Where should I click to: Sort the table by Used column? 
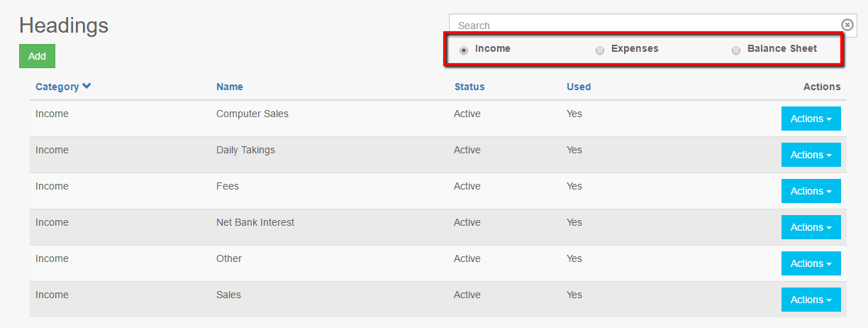pyautogui.click(x=578, y=87)
